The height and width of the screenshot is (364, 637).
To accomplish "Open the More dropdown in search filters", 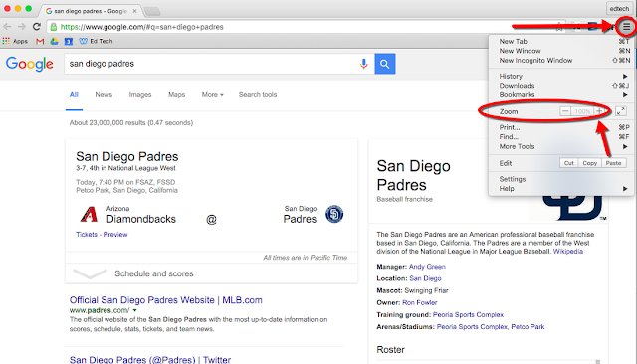I will 212,94.
